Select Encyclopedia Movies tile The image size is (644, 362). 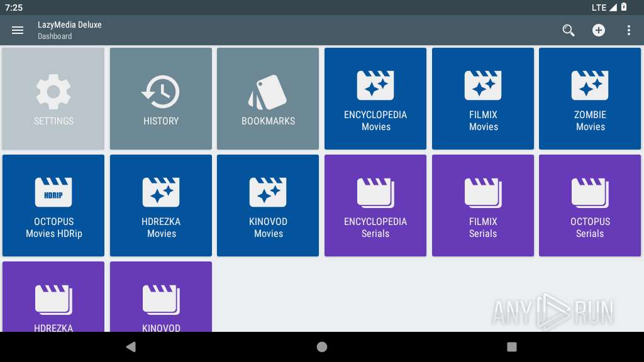(x=375, y=99)
